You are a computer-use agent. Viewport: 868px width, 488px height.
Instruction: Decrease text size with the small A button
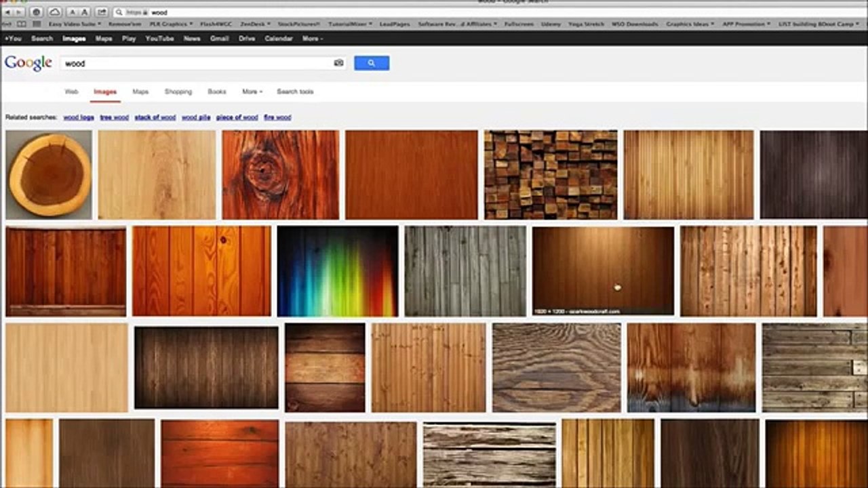(73, 12)
